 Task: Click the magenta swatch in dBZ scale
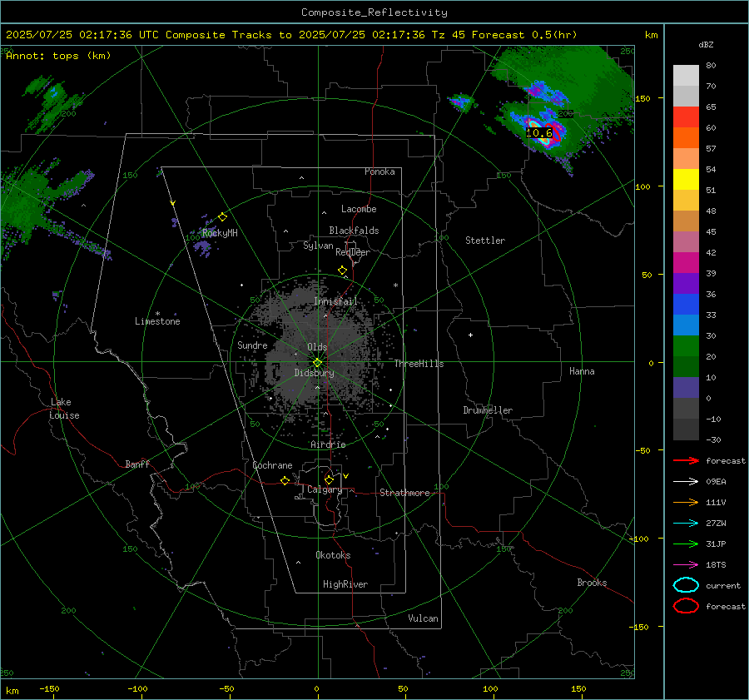click(686, 263)
